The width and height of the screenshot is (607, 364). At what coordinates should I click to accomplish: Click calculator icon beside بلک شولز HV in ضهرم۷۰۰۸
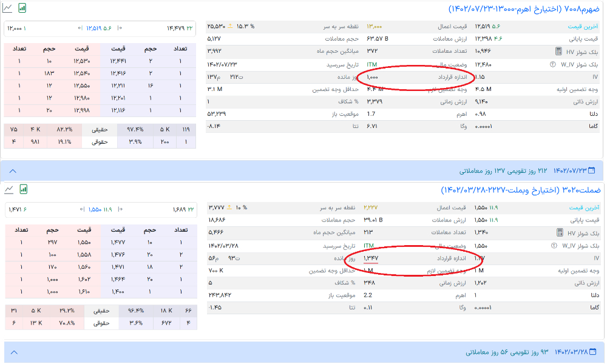click(558, 51)
